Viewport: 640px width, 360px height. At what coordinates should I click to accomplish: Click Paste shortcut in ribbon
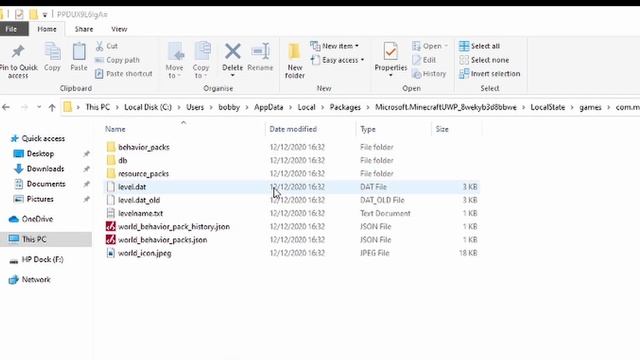pos(124,74)
